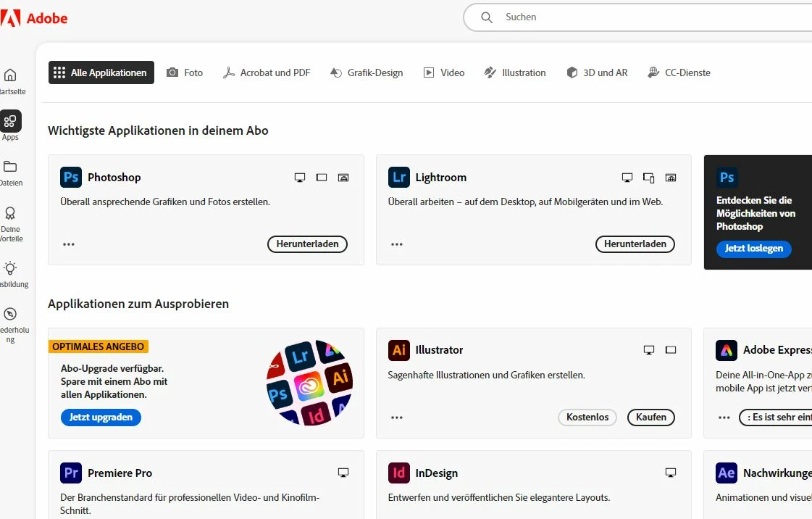Open the Ausbildung lightbulb sidebar icon
Image resolution: width=812 pixels, height=519 pixels.
point(10,268)
